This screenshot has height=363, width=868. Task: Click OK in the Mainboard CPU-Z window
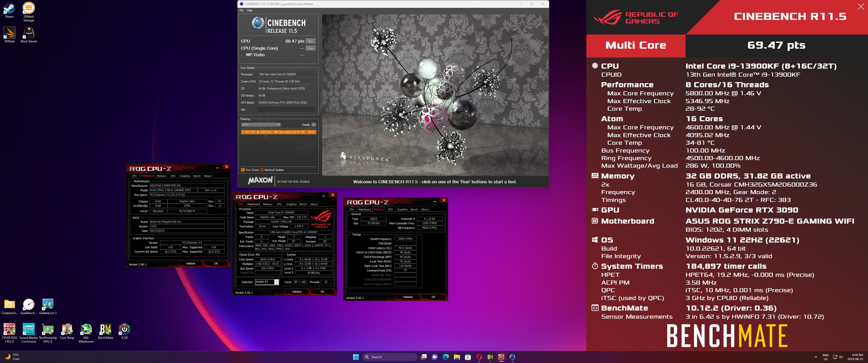[216, 263]
